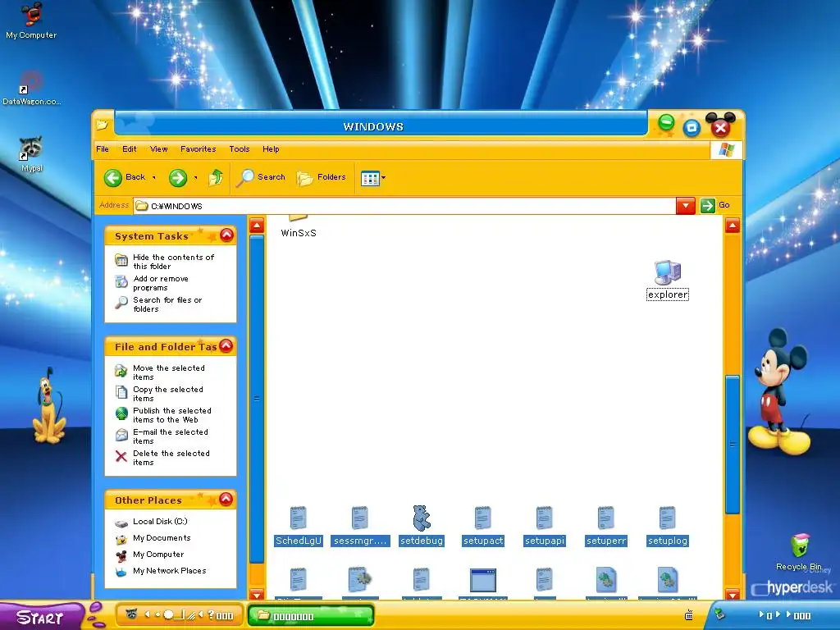Click the Start button

[42, 616]
